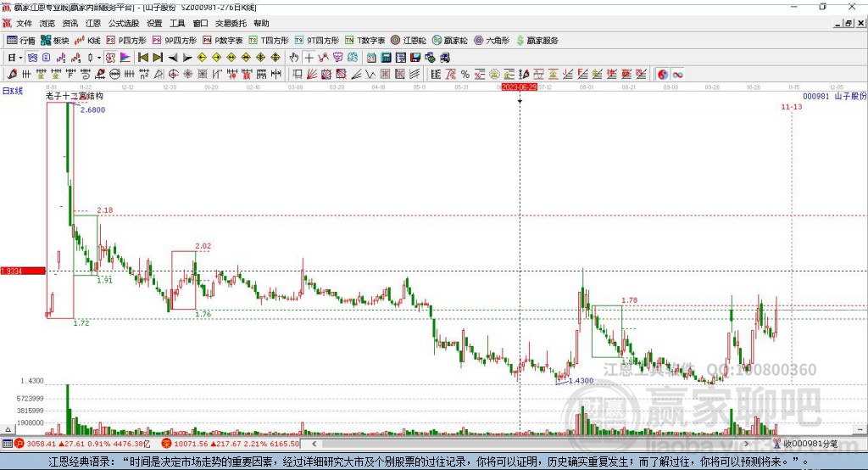868x470 pixels.
Task: Select the zigzag wave line icon
Action: [x=370, y=75]
